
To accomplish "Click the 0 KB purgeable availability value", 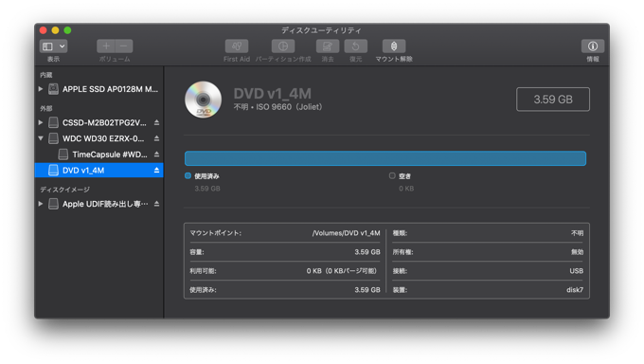I will coord(341,271).
